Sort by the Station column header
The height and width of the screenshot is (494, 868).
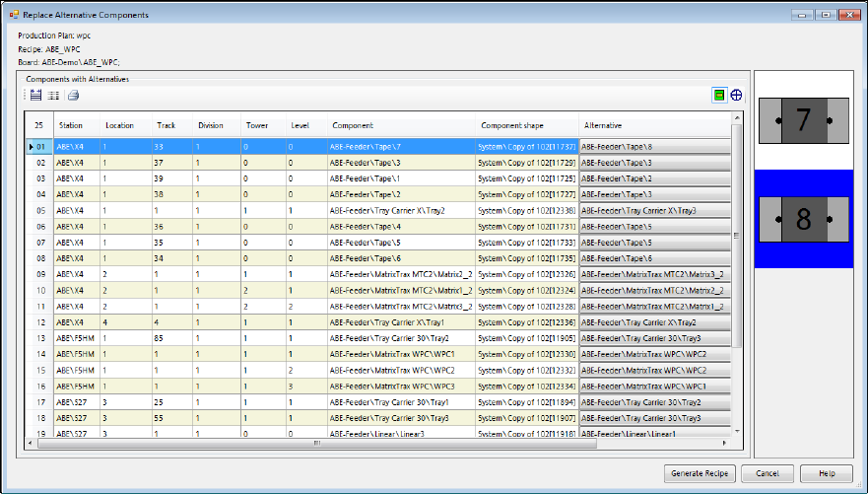tap(71, 126)
